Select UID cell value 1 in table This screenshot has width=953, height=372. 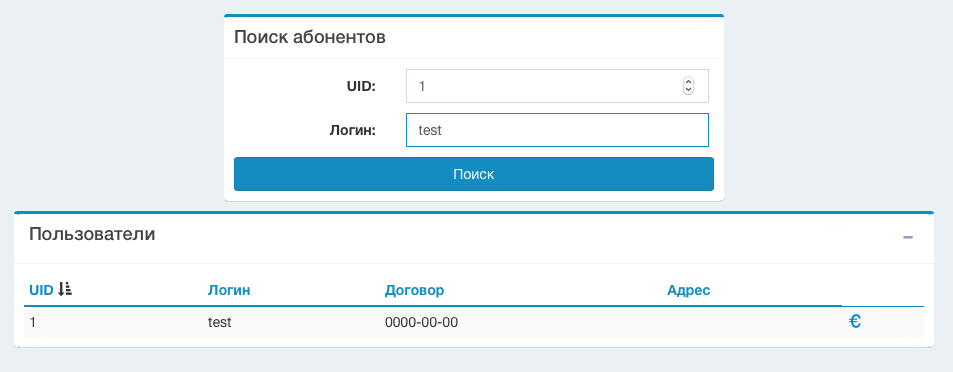(x=33, y=322)
